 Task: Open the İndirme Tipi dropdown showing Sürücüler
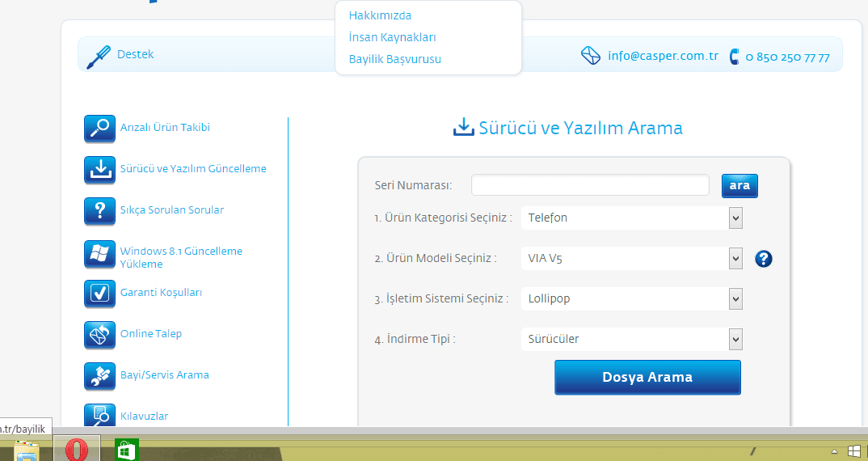(632, 339)
